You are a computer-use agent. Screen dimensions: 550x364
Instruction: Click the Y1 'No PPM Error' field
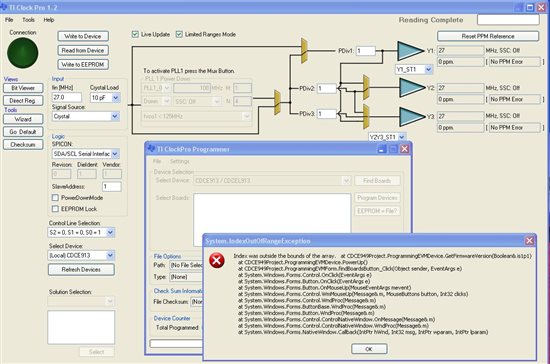coord(515,62)
